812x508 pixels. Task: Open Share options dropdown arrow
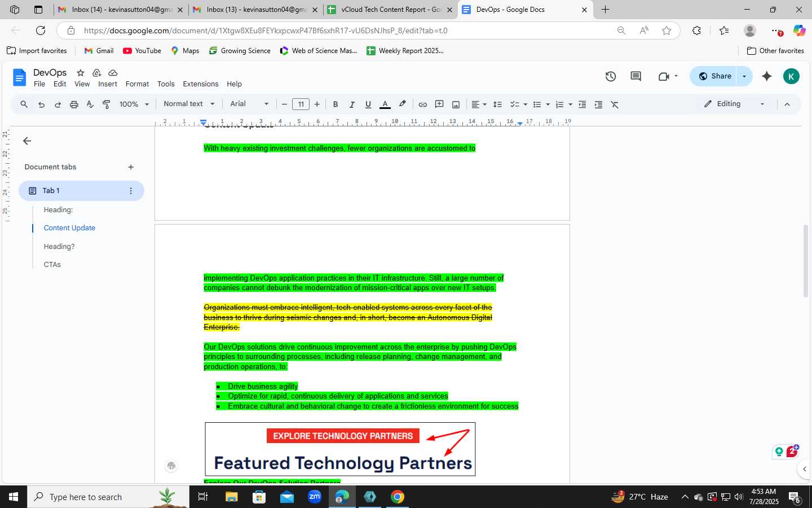pyautogui.click(x=744, y=76)
